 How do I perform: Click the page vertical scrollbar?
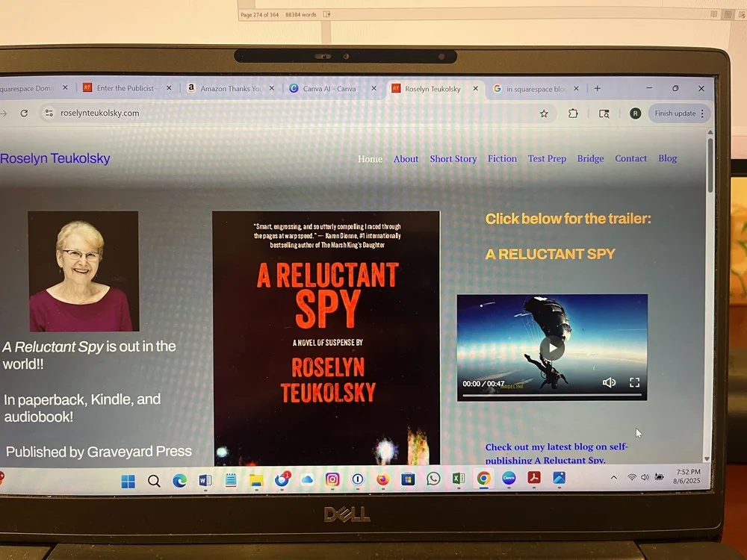point(710,165)
